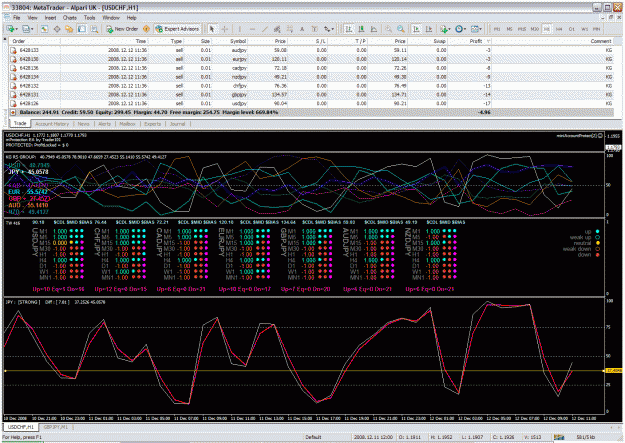Switch to the GBPJPY,H1 chart tab
Image resolution: width=625 pixels, height=443 pixels.
point(56,427)
